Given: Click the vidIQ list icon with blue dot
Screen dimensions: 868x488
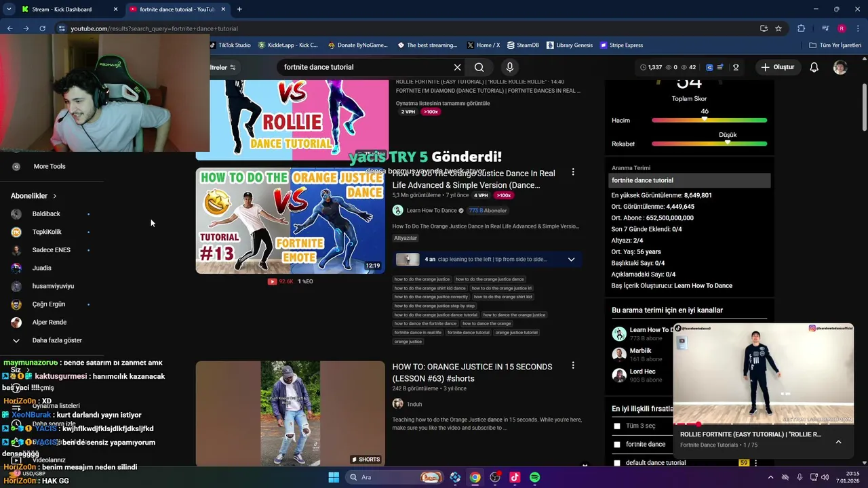Looking at the screenshot, I should tap(721, 67).
